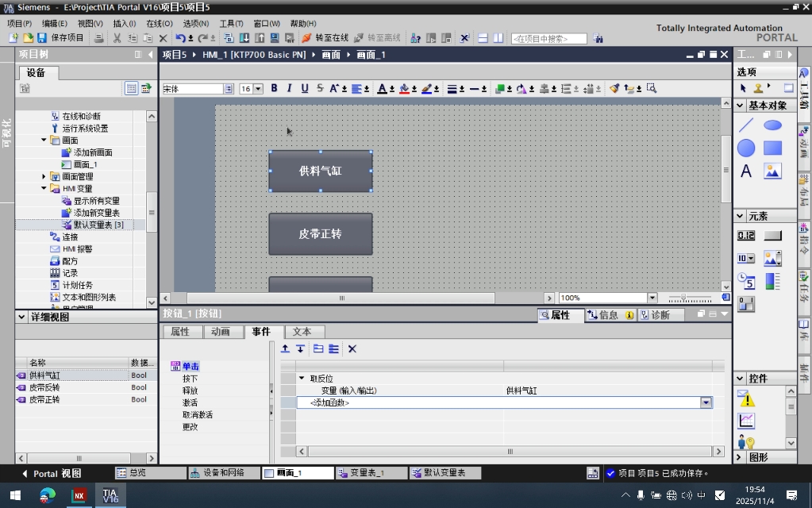
Task: Select the circle shape in basic objects
Action: [746, 148]
